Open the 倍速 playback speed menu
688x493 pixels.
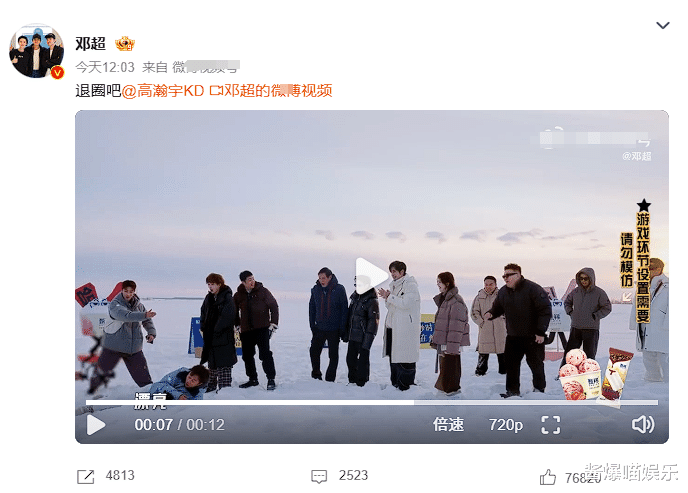tap(448, 425)
